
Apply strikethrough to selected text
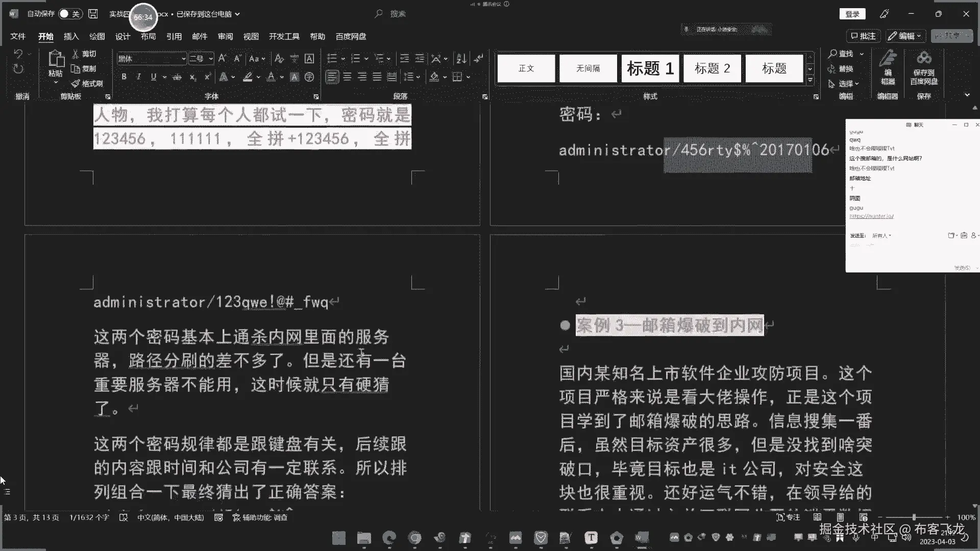(x=177, y=77)
